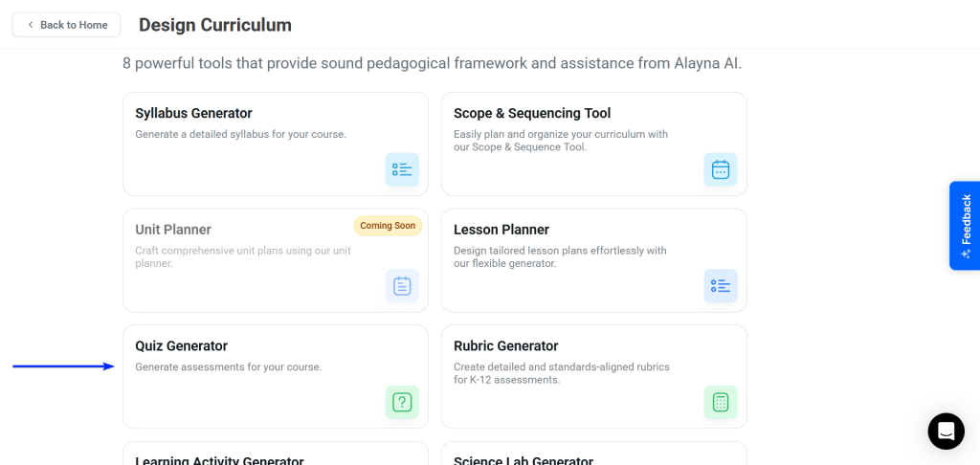Click the Quiz Generator question mark icon
This screenshot has height=465, width=980.
point(402,402)
